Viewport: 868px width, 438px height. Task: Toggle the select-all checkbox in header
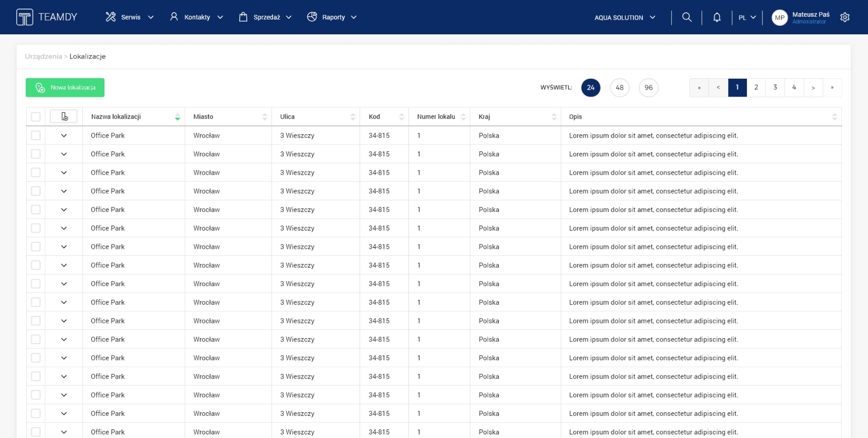[36, 117]
